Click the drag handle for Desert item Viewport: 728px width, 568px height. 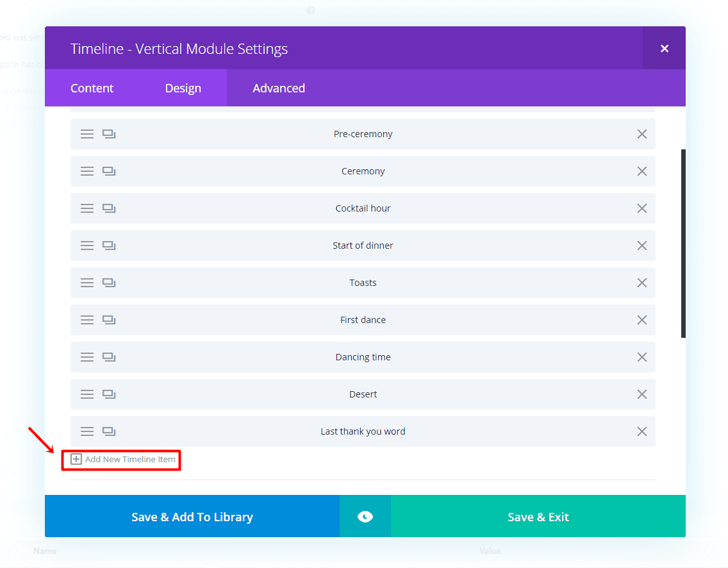click(x=87, y=394)
